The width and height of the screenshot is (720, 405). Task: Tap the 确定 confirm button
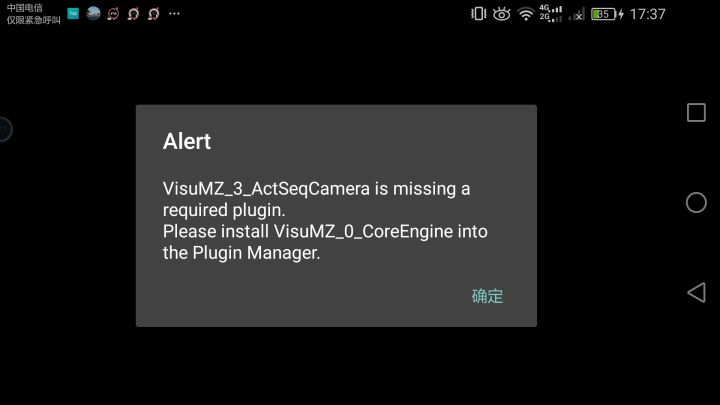point(487,296)
